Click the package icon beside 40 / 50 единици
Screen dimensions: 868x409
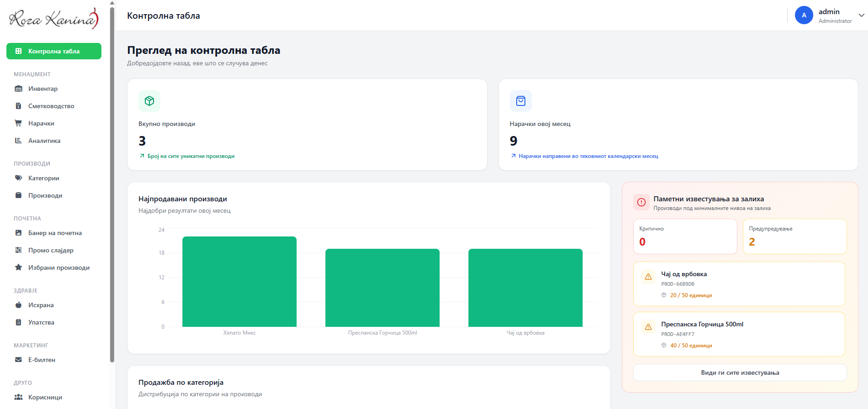[664, 346]
